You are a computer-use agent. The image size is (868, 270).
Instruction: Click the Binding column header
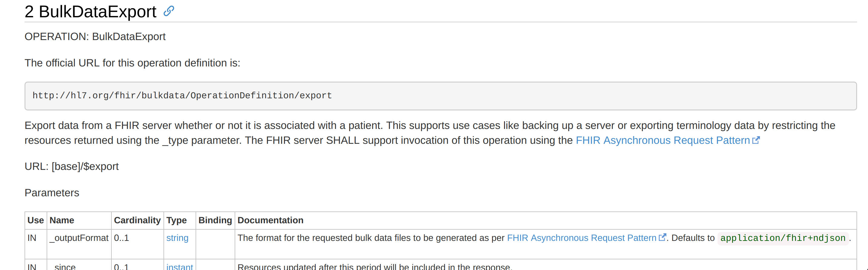click(215, 220)
